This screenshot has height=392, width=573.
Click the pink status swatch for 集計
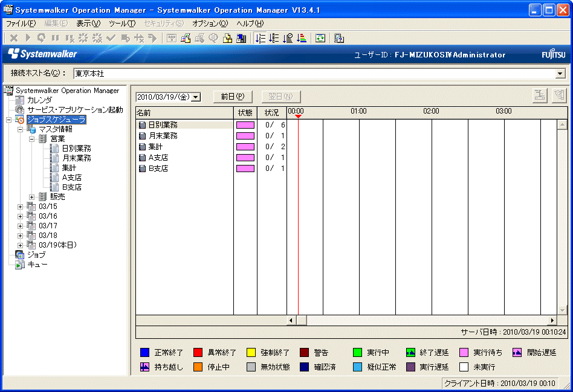[245, 147]
